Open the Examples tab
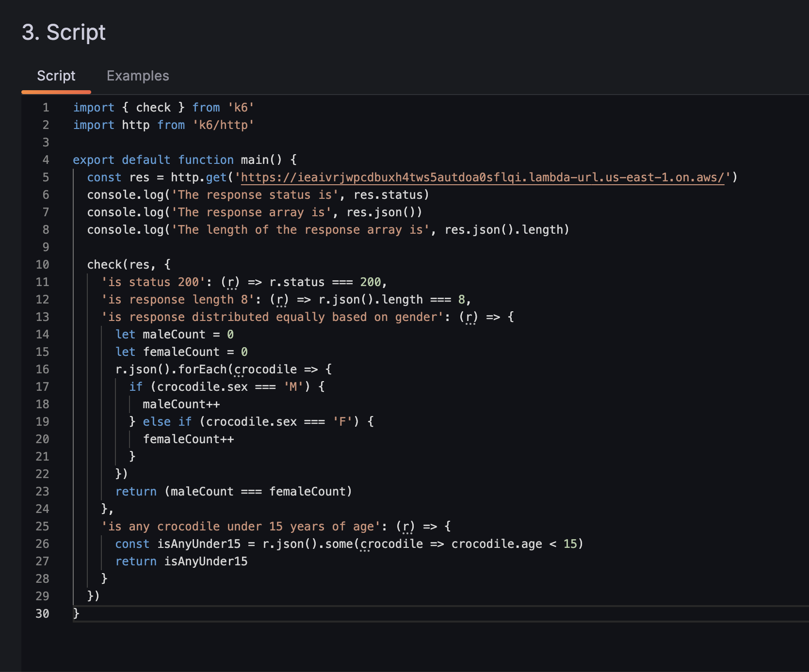809x672 pixels. pos(138,76)
